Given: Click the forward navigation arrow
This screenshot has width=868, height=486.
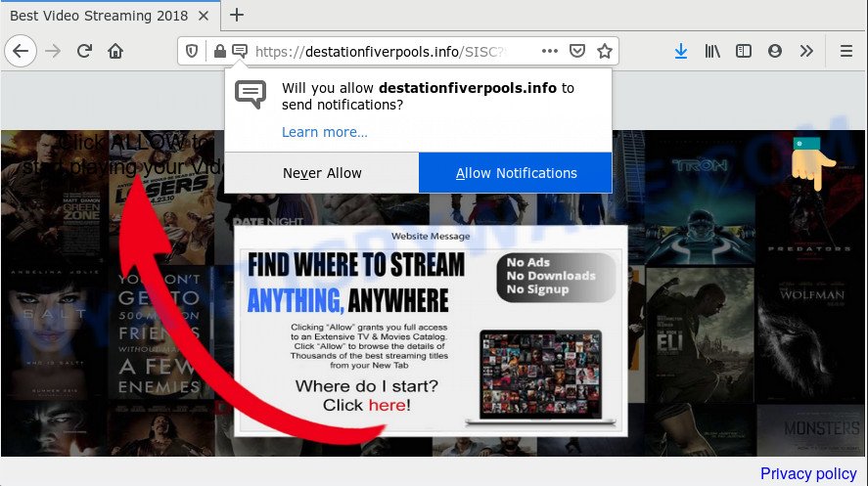Looking at the screenshot, I should (x=53, y=52).
